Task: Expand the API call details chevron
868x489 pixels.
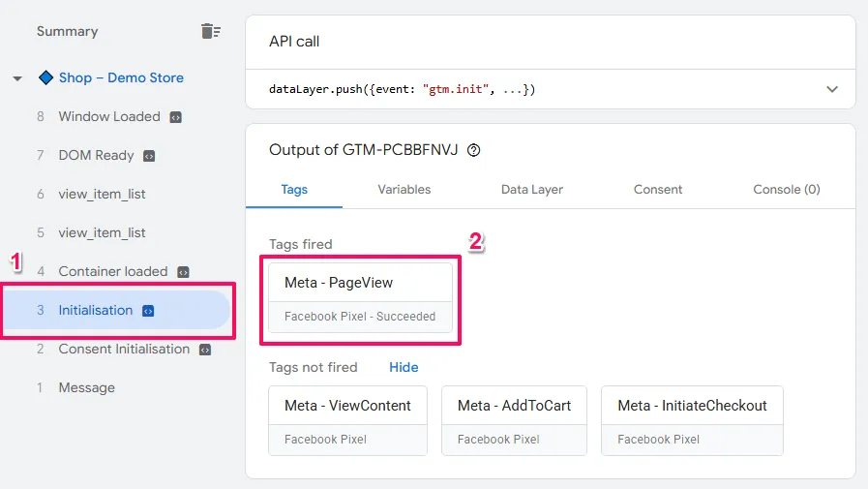Action: (x=831, y=89)
